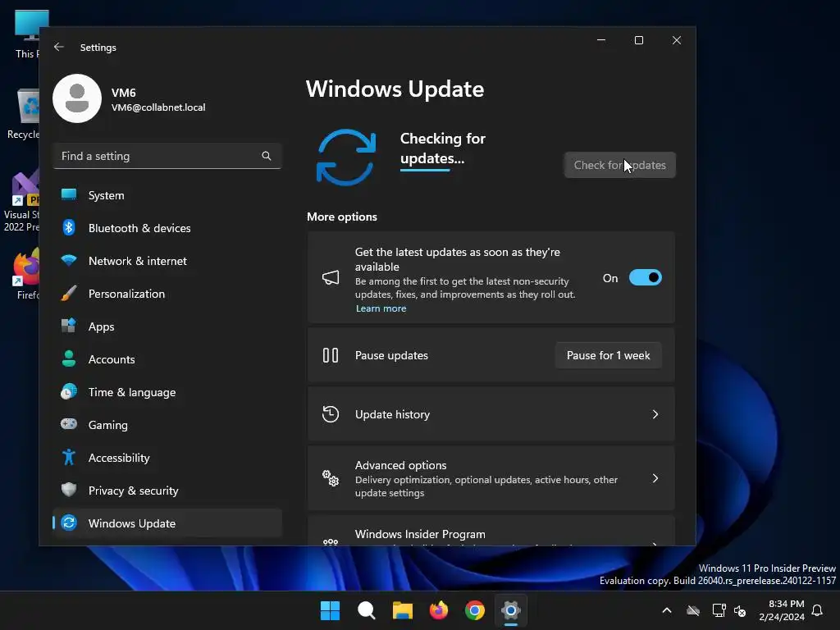Click the Accessibility figure icon
840x630 pixels.
pos(69,457)
